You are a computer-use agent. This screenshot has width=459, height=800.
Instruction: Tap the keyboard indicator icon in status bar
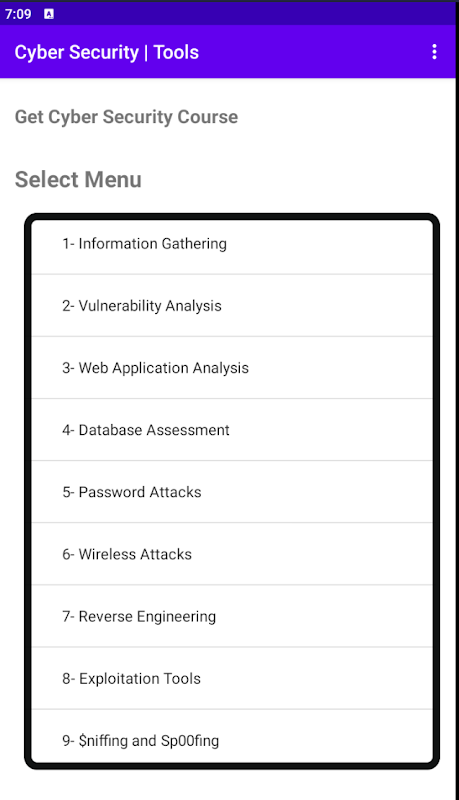(48, 14)
